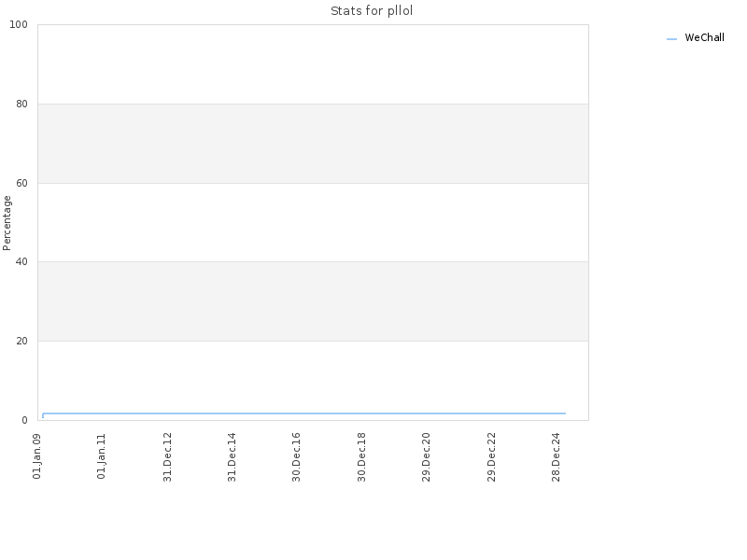
Task: Click the 29.Dec.20 x-axis date label
Action: tap(426, 456)
